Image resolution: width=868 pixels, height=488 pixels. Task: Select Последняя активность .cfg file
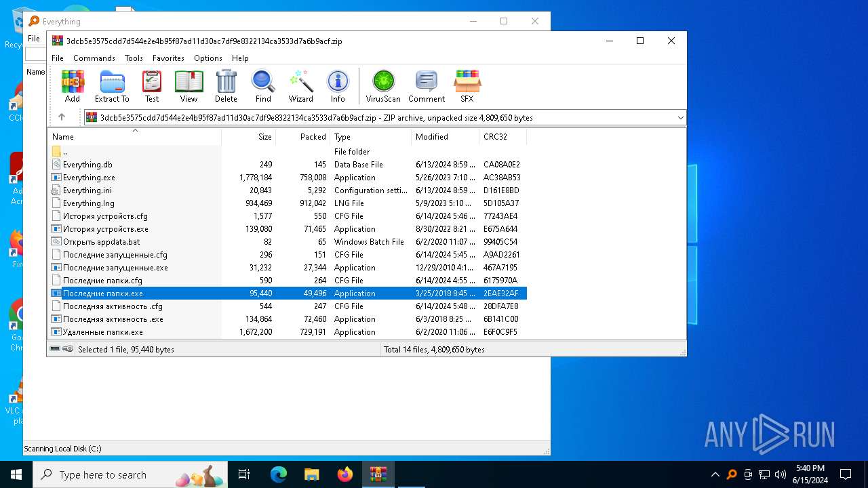(x=288, y=306)
